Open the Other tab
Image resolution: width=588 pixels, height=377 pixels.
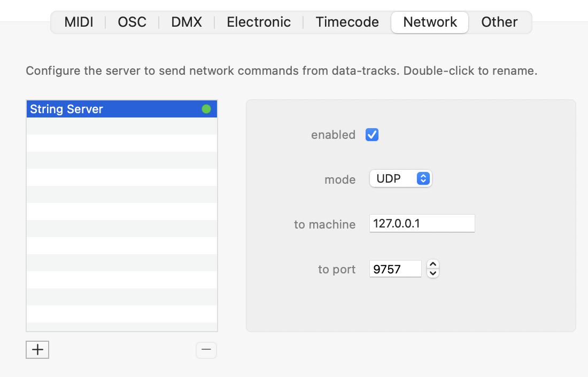pyautogui.click(x=499, y=22)
